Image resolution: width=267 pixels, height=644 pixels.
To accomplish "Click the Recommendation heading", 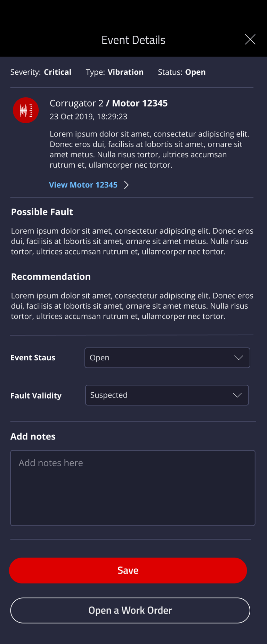I will click(51, 277).
